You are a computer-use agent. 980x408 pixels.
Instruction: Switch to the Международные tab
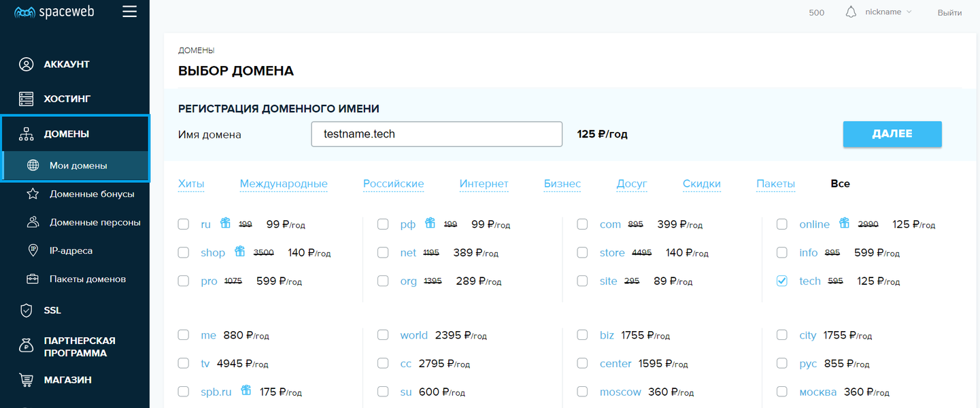[284, 184]
